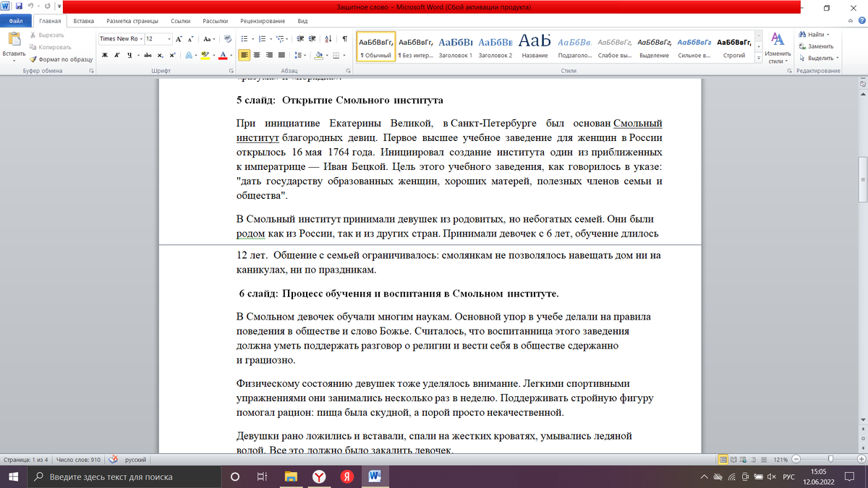
Task: Open File Explorer from taskbar
Action: coord(291,476)
